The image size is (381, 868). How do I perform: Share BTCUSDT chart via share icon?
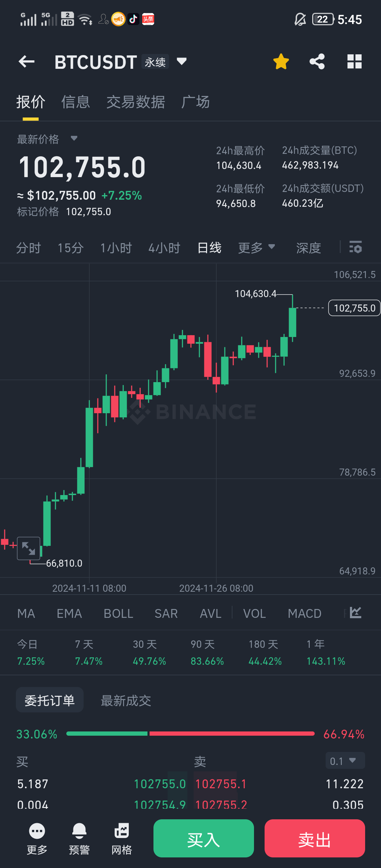[x=317, y=62]
